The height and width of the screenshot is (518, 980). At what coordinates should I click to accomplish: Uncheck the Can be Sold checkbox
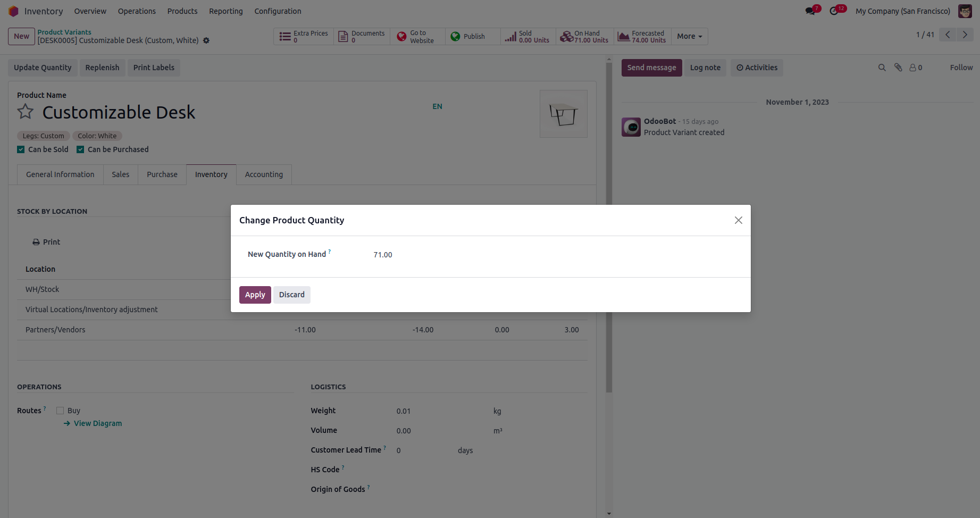(x=21, y=149)
